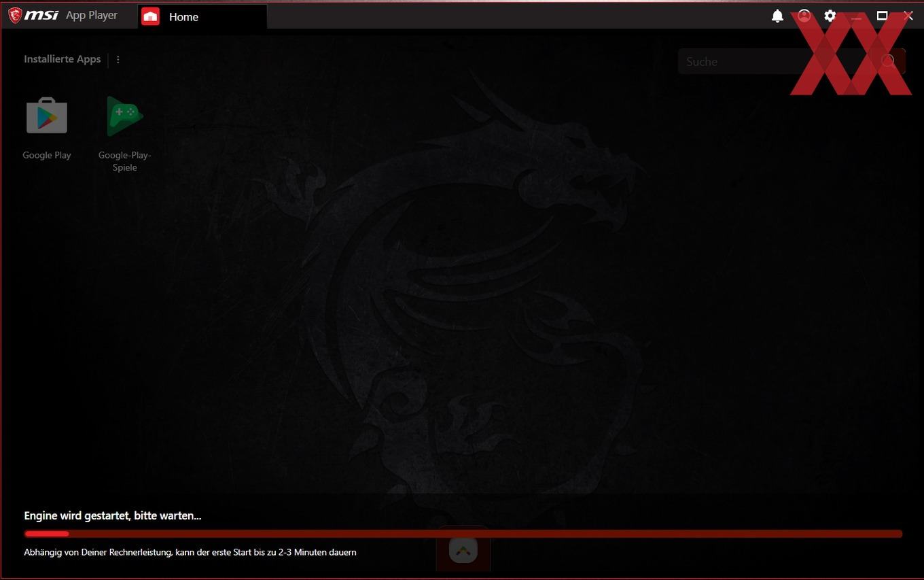The width and height of the screenshot is (924, 580).
Task: Click the engine start progress bar
Action: pyautogui.click(x=463, y=534)
